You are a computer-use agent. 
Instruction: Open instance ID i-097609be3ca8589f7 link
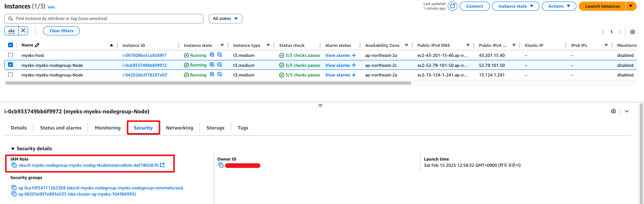(144, 55)
